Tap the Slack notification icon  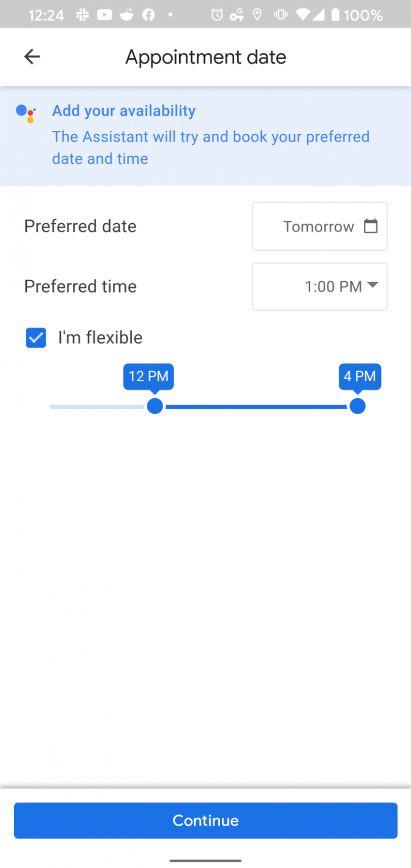[83, 15]
